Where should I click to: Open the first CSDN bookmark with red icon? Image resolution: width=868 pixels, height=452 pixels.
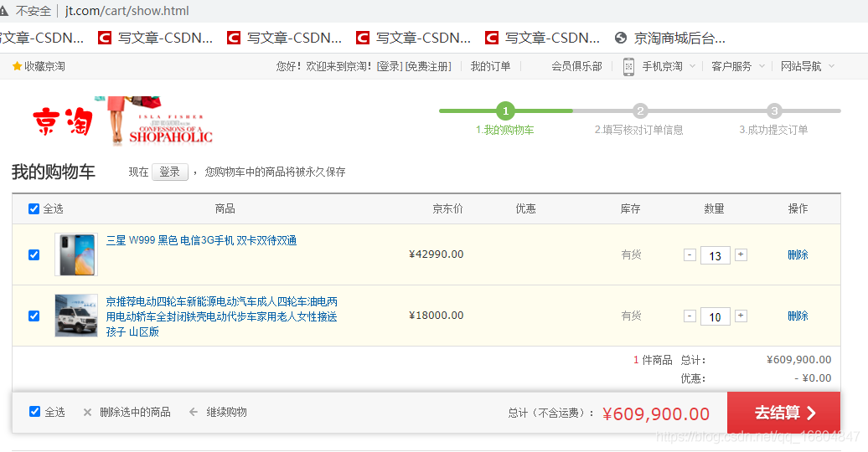coord(105,38)
